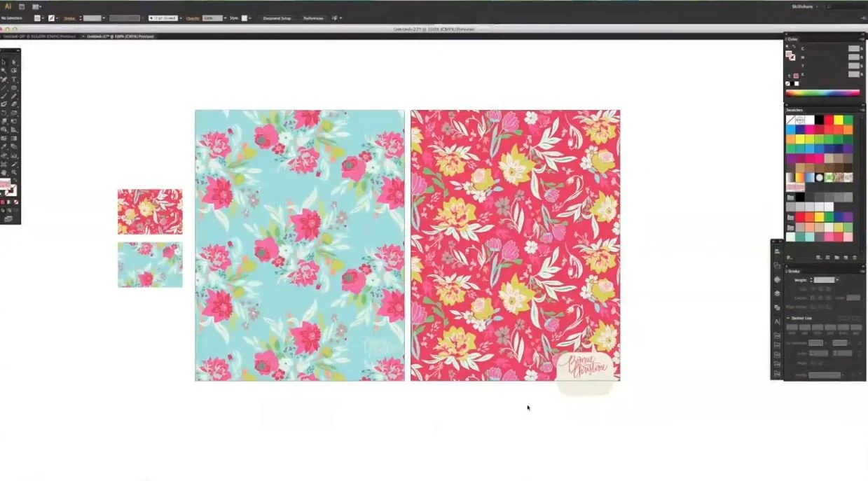Select the Hand tool
Viewport: 868px width, 481px height.
click(x=4, y=172)
